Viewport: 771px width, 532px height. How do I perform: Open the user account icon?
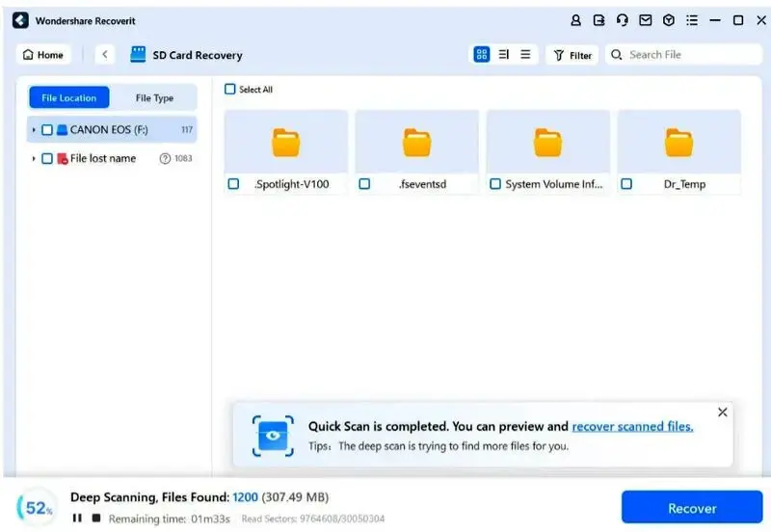click(x=575, y=20)
